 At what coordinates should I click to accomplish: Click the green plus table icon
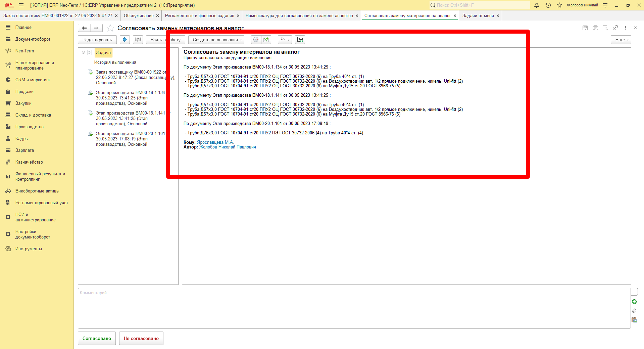click(x=266, y=40)
